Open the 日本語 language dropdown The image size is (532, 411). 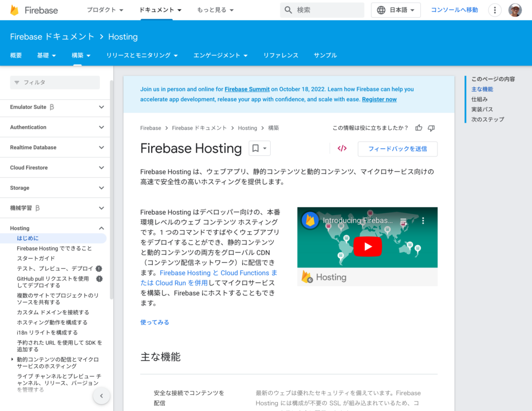pyautogui.click(x=396, y=10)
